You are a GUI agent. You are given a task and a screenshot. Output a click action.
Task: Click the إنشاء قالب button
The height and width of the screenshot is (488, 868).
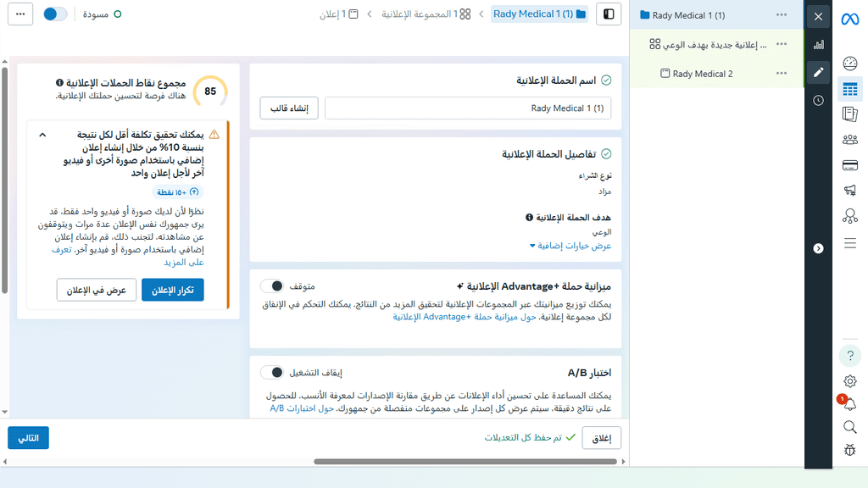point(289,108)
